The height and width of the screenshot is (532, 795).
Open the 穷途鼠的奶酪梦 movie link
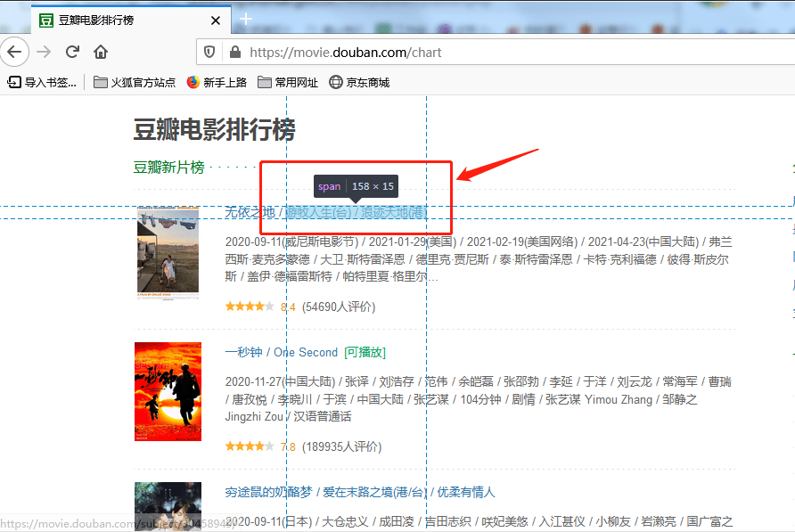(359, 492)
